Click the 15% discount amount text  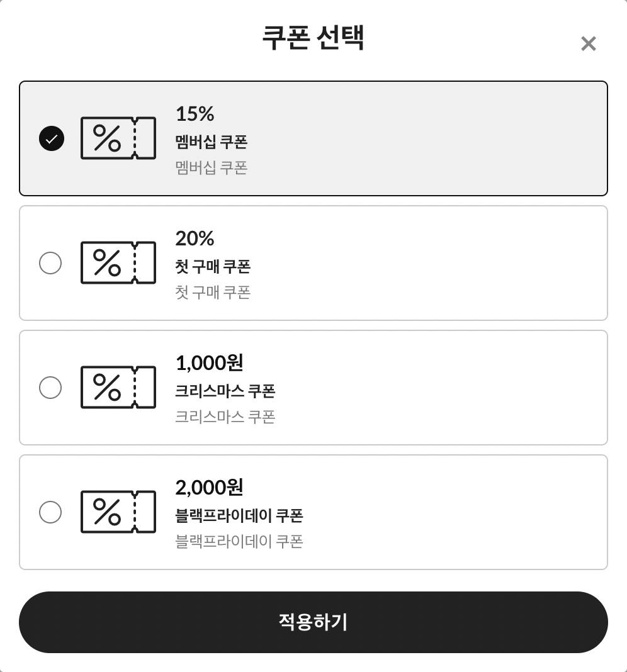click(195, 114)
